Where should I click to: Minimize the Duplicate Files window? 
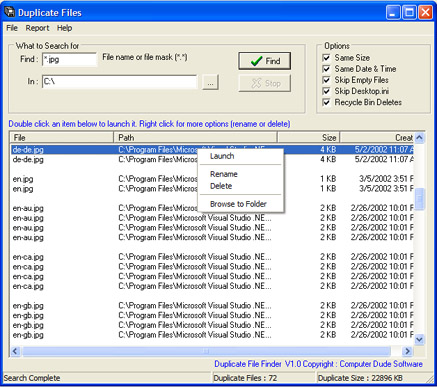[393, 13]
